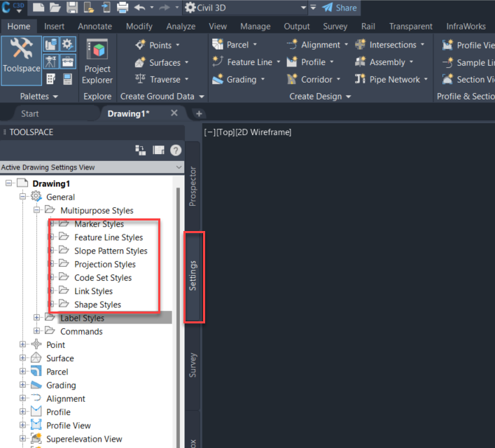Expand the Commands tree node
The height and width of the screenshot is (448, 495).
(36, 331)
